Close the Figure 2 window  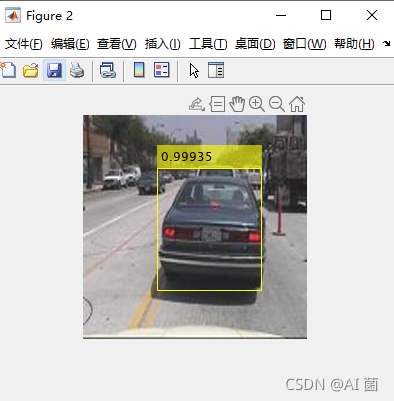pos(372,15)
